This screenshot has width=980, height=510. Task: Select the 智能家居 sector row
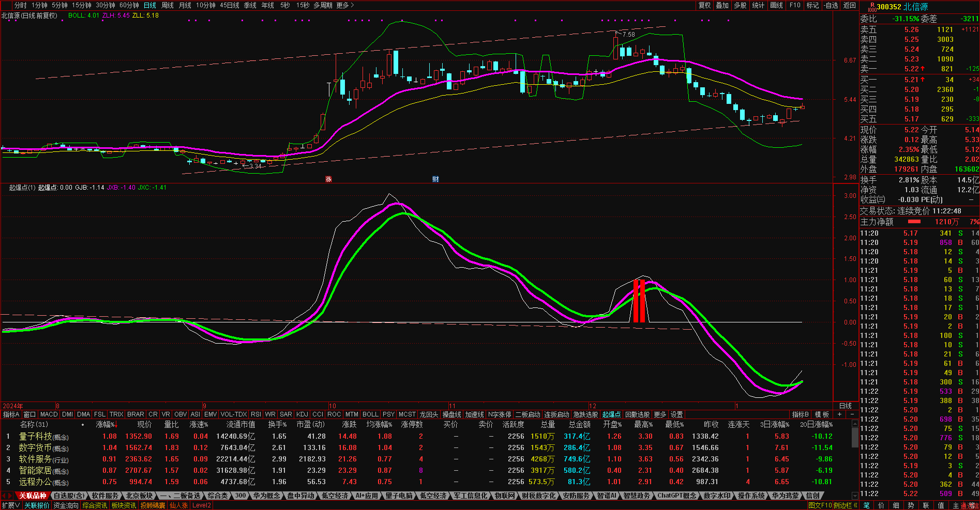(x=428, y=471)
